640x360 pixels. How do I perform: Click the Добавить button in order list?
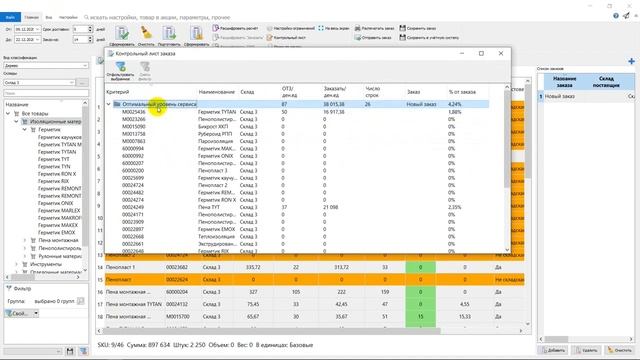[x=553, y=350]
